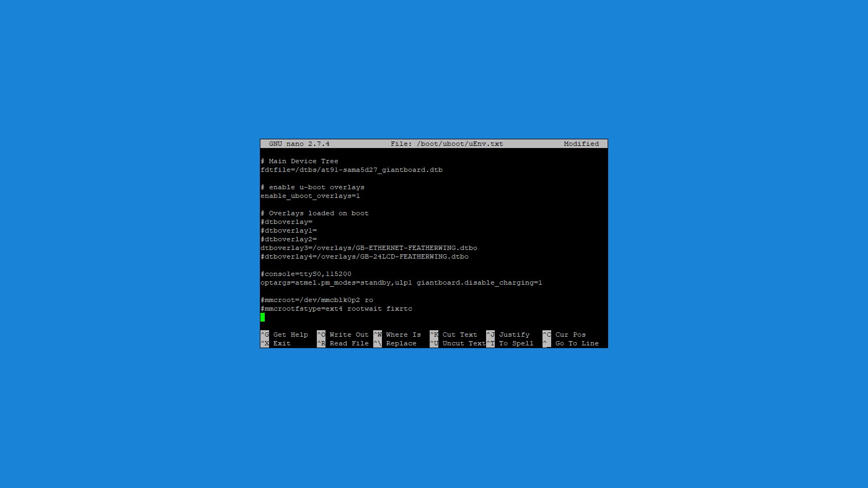Viewport: 868px width, 488px height.
Task: Click the Uncut Text shortcut label
Action: coord(464,343)
